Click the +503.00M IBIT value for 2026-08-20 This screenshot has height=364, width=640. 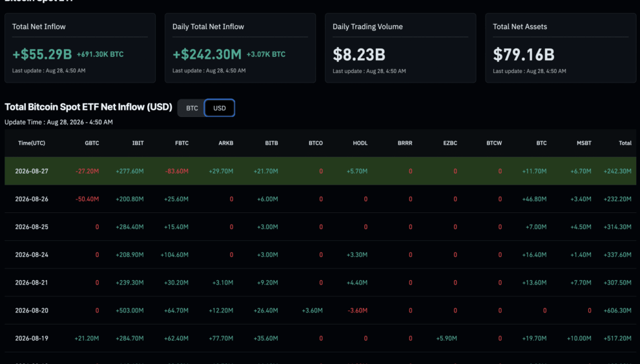[x=130, y=310]
